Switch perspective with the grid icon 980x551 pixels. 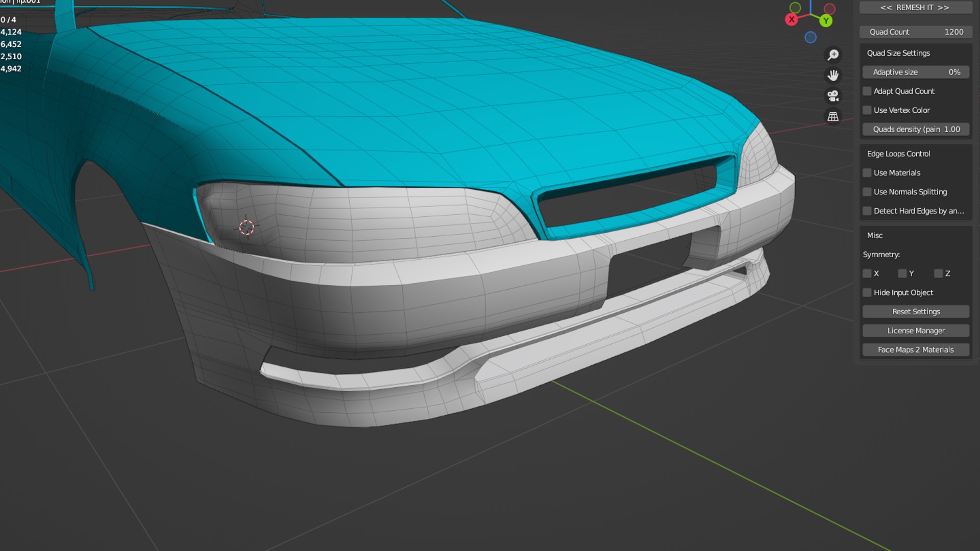(833, 117)
